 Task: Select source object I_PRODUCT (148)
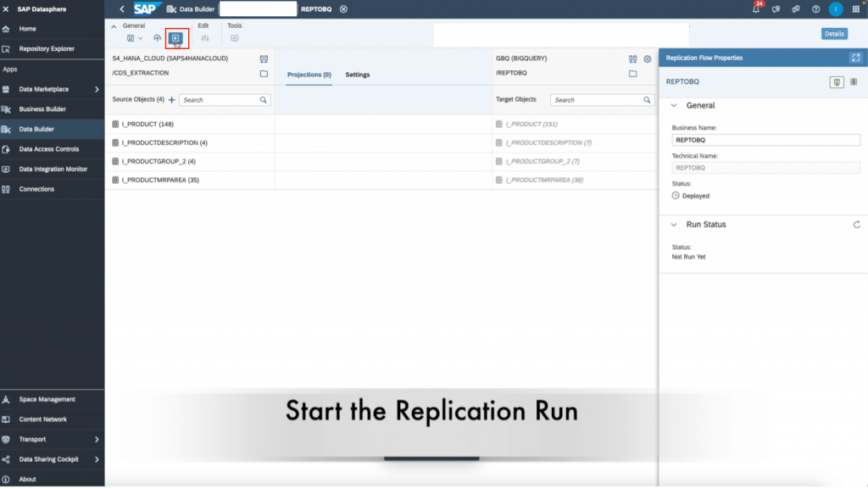coord(190,124)
